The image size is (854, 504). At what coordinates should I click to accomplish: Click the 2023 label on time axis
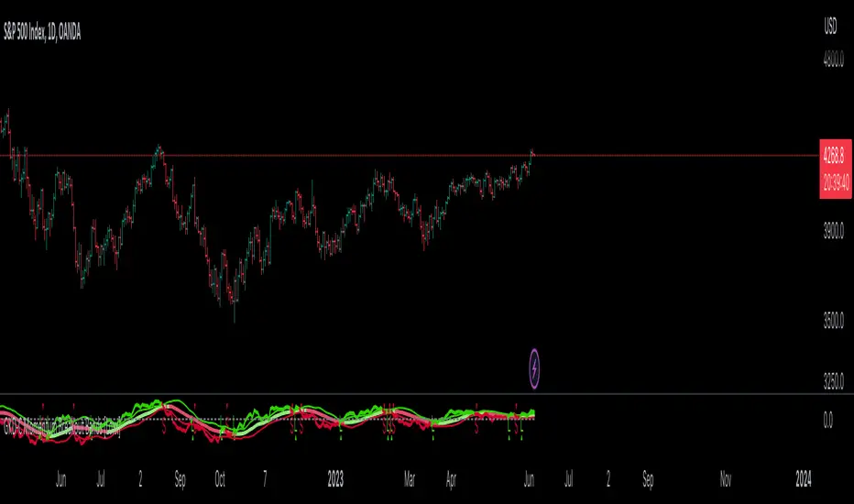tap(335, 479)
